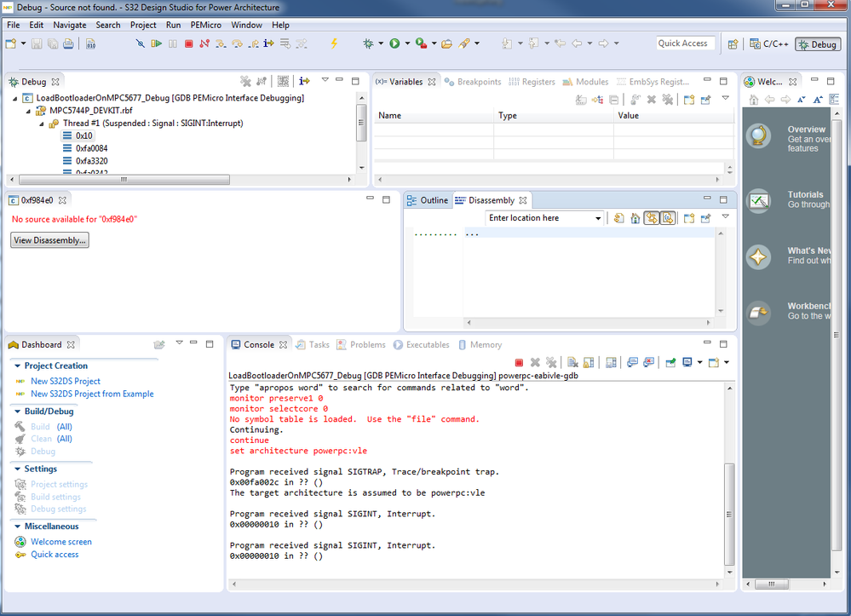Open the debug launch dropdown arrow
851x616 pixels.
click(x=381, y=43)
